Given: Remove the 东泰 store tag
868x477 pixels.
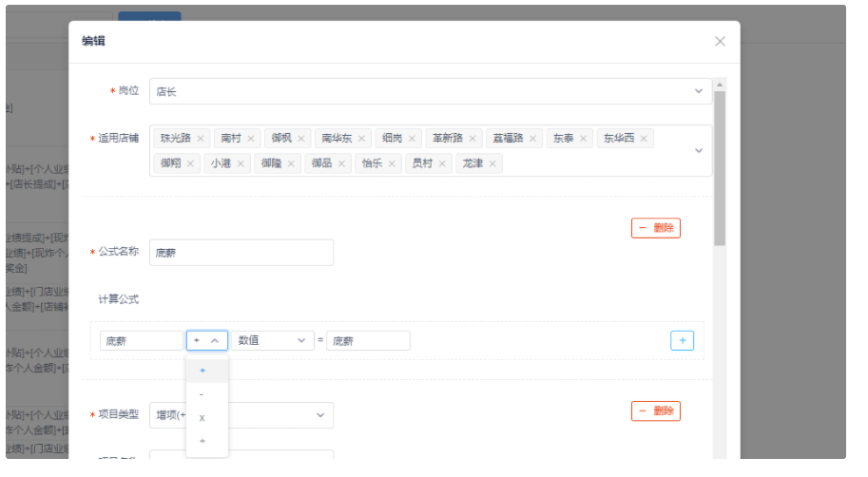Looking at the screenshot, I should tap(583, 139).
